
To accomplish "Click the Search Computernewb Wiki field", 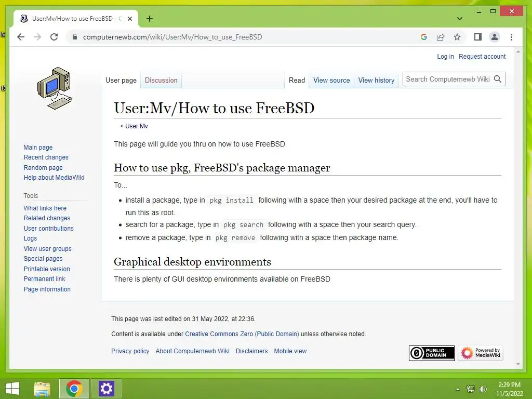I will pos(448,79).
